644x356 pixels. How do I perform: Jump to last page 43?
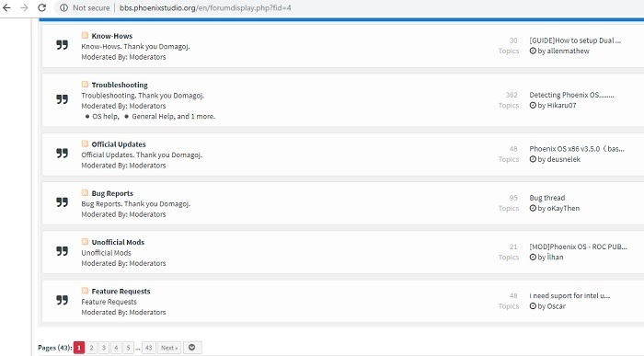(x=148, y=348)
